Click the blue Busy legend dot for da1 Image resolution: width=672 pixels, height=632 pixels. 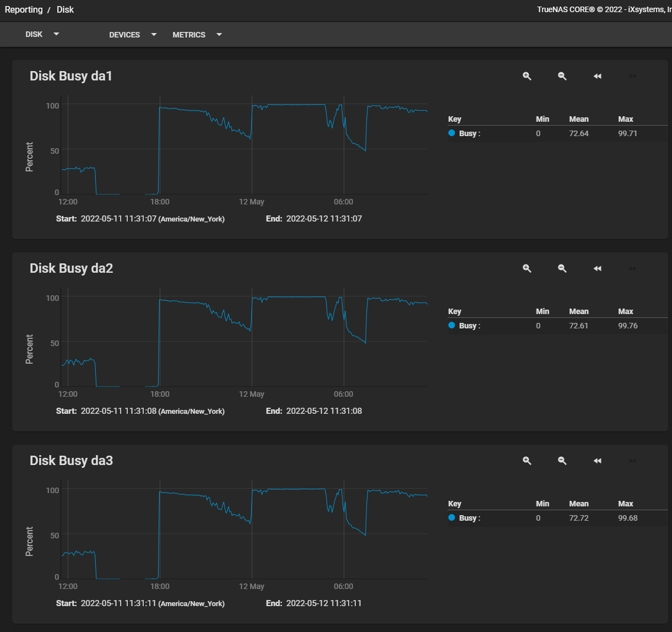(452, 133)
